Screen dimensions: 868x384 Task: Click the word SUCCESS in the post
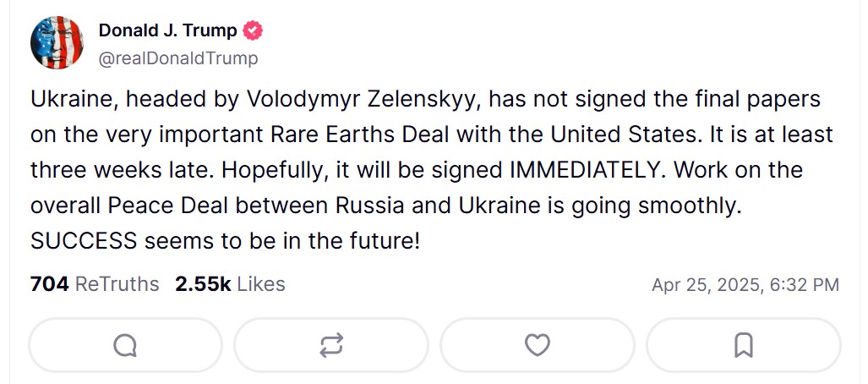[x=84, y=240]
